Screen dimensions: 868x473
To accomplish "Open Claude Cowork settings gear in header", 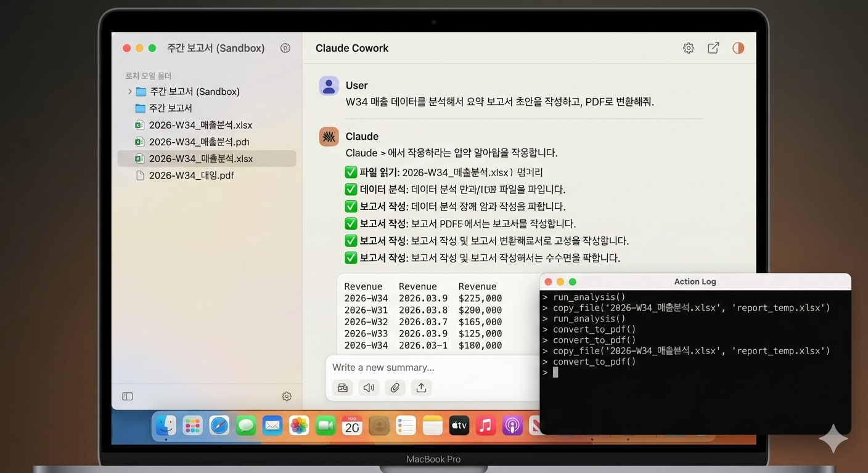I will tap(689, 48).
